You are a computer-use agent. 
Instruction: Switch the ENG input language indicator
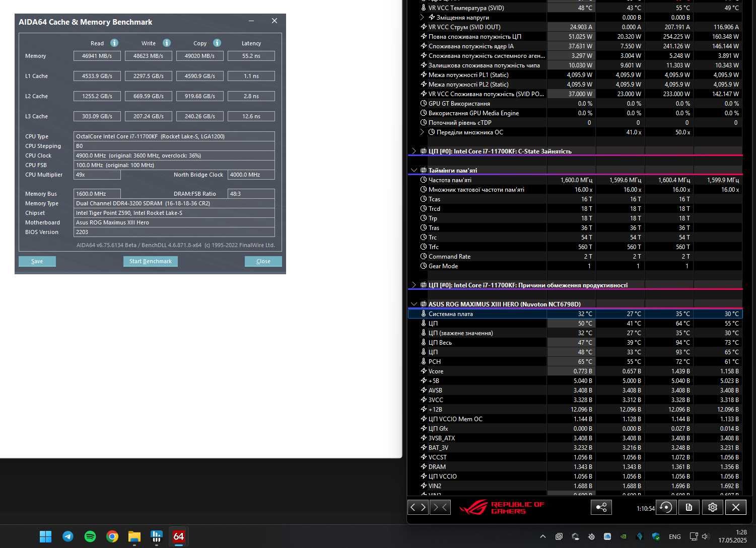tap(675, 536)
